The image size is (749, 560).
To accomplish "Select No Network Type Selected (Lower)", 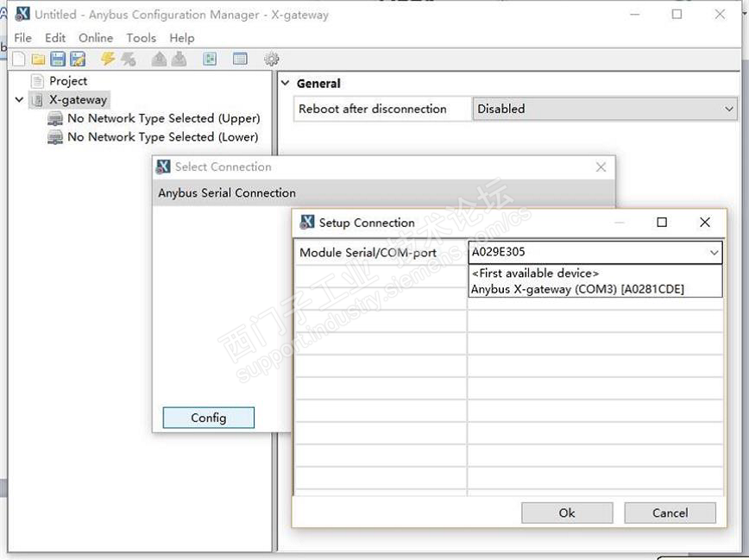I will click(163, 137).
